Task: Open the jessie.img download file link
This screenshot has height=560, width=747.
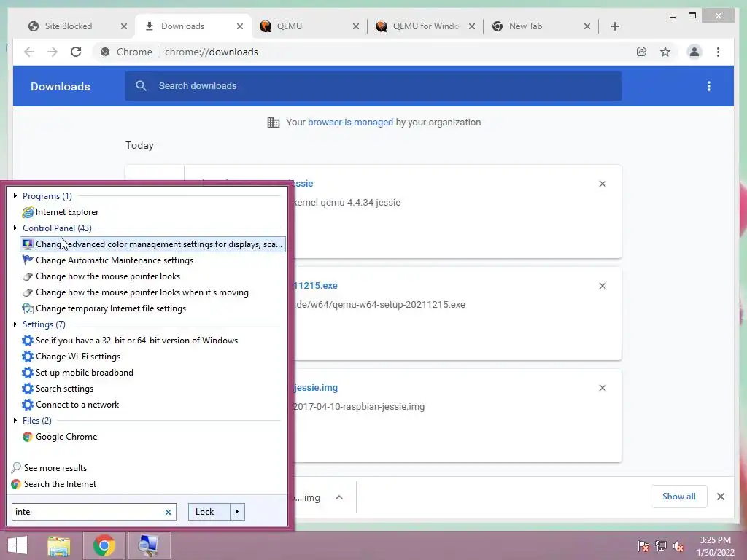Action: click(x=316, y=388)
